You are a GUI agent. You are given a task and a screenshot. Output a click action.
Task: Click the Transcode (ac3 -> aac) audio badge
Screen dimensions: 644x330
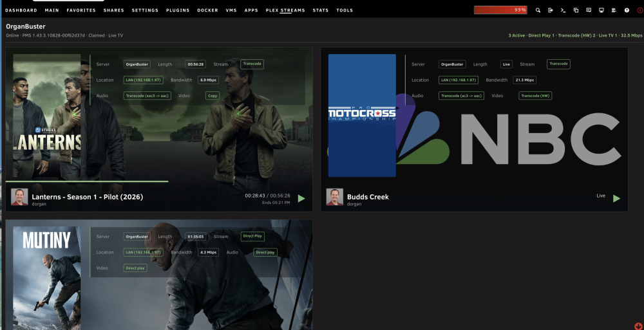coord(461,96)
